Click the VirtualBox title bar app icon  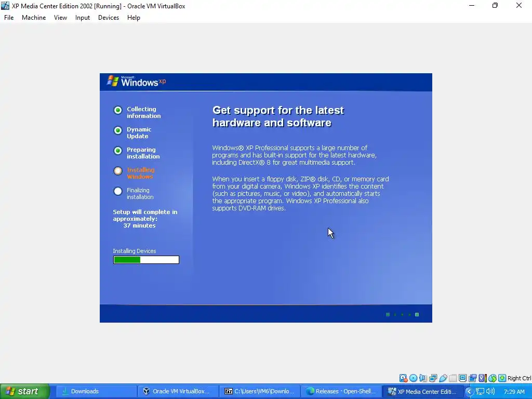coord(5,6)
